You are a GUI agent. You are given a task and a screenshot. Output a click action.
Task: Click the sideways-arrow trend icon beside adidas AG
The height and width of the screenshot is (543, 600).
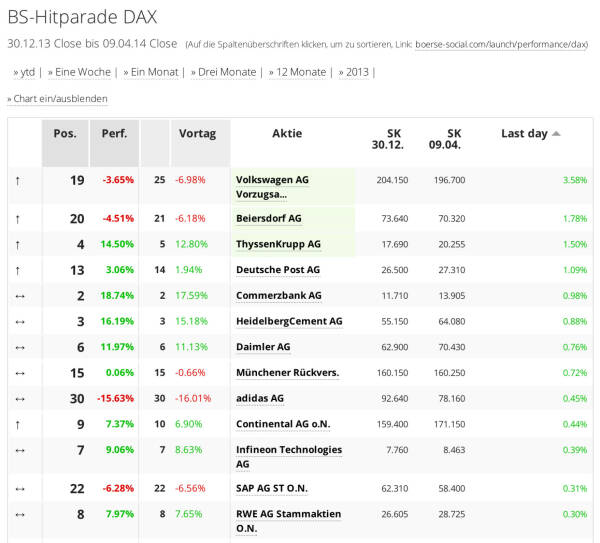point(17,398)
